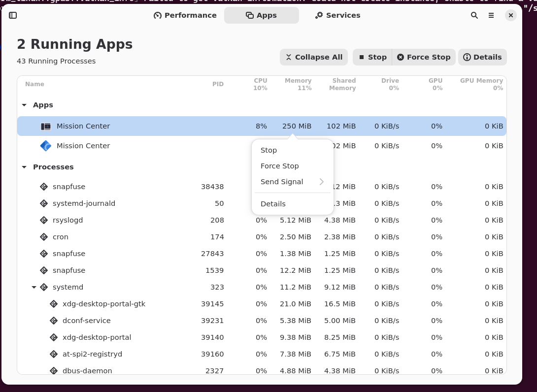
Task: Click the blue Mission Center icon
Action: point(46,145)
